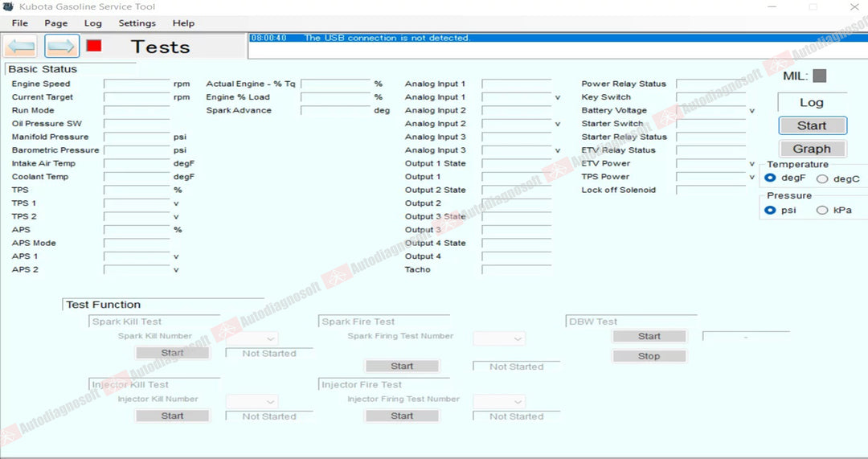Screen dimensions: 868x459
Task: Open the Graph view
Action: click(812, 149)
